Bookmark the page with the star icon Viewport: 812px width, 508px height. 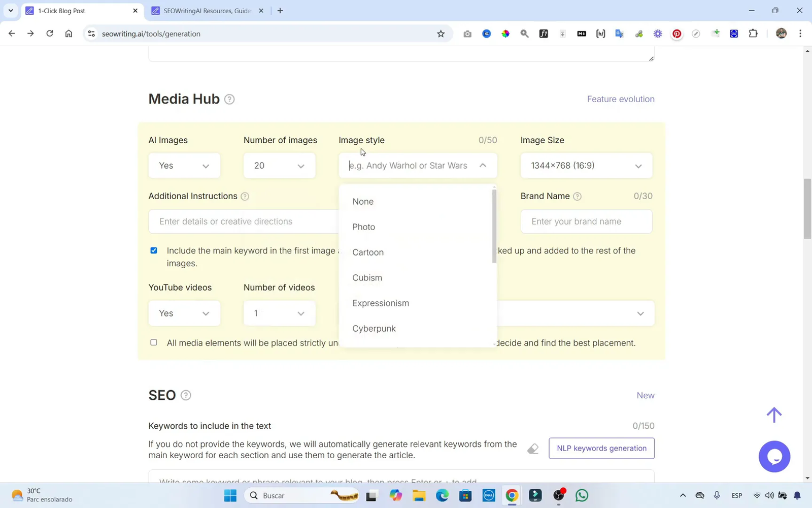coord(441,34)
